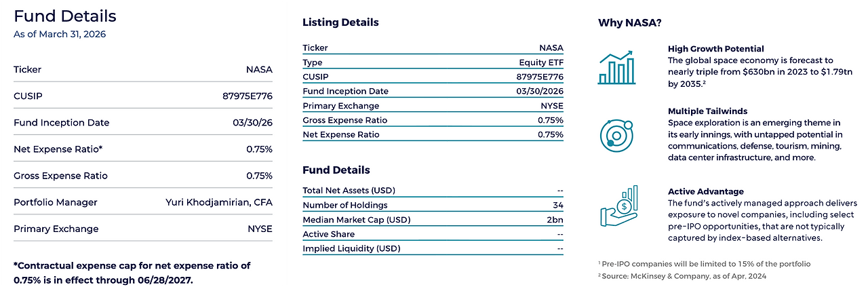The width and height of the screenshot is (868, 287).
Task: Click the 'Why NASA?' heading
Action: [630, 23]
